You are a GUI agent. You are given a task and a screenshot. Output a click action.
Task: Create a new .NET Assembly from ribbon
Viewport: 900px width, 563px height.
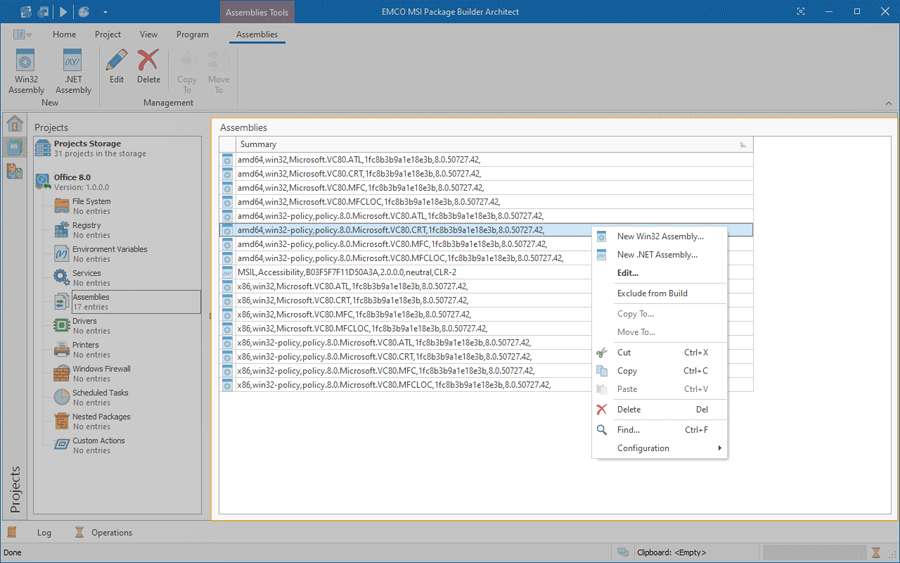[73, 71]
